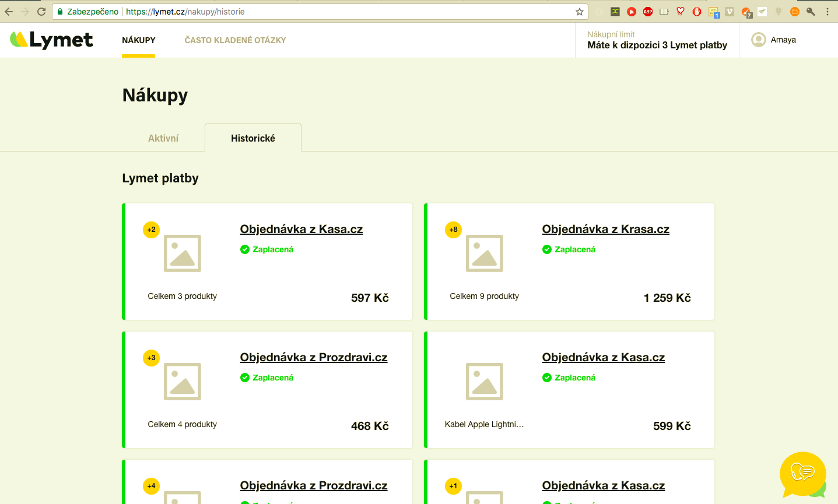Open Objednávka z Kasa.cz for 597 Kč
Viewport: 838px width, 504px height.
coord(301,229)
